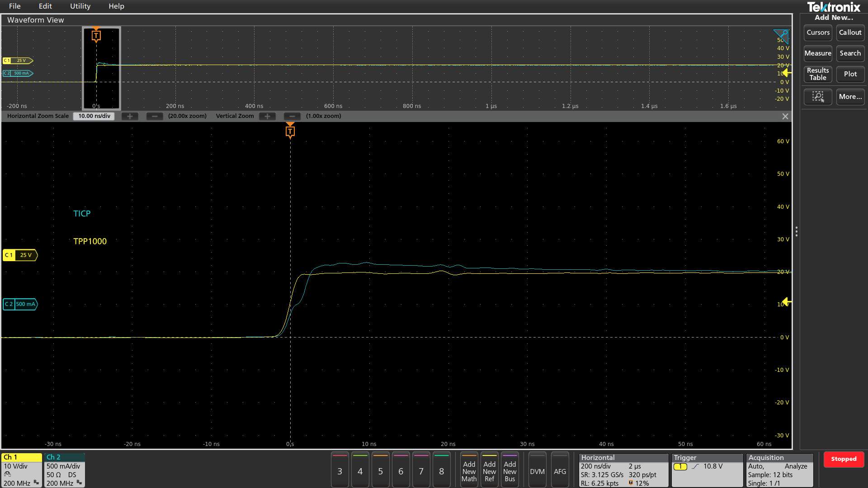The image size is (868, 488).
Task: Click vertical zoom minus button
Action: tap(292, 116)
